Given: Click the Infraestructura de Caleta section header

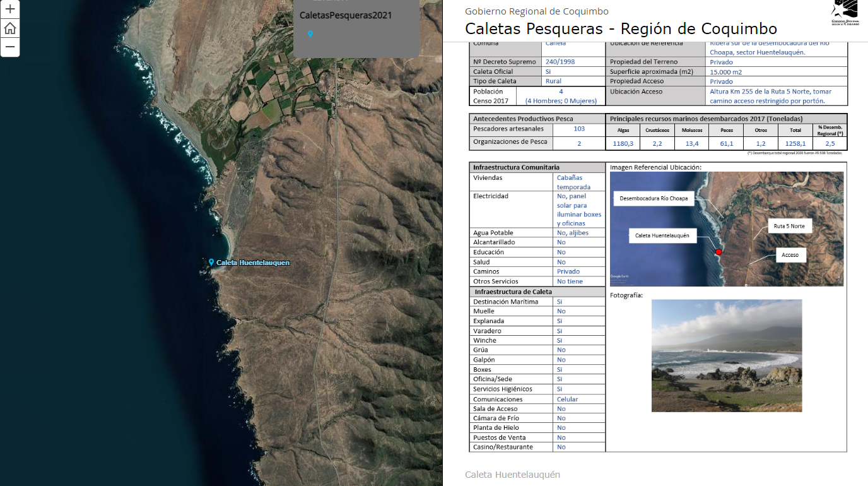Looking at the screenshot, I should pos(513,292).
